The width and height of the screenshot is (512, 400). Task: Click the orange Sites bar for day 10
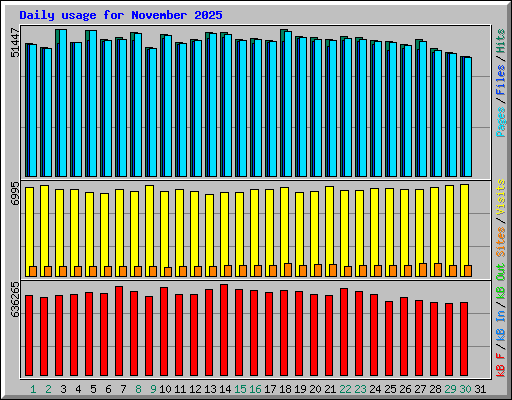[168, 272]
